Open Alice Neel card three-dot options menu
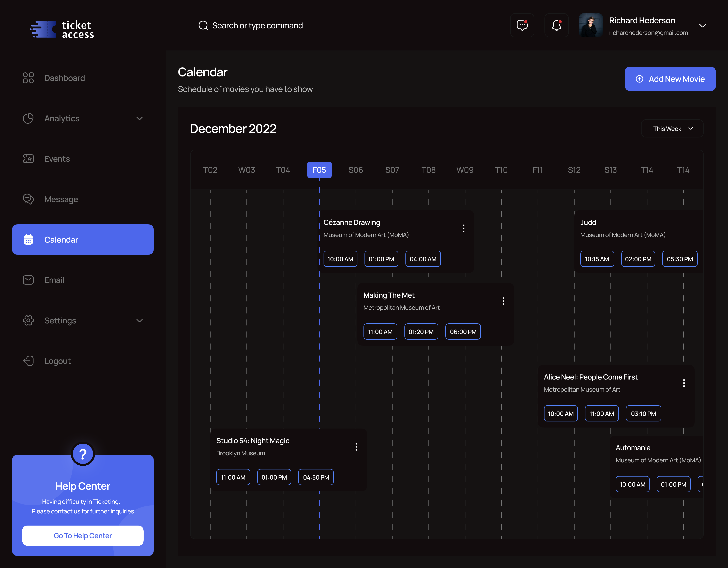 pos(684,383)
